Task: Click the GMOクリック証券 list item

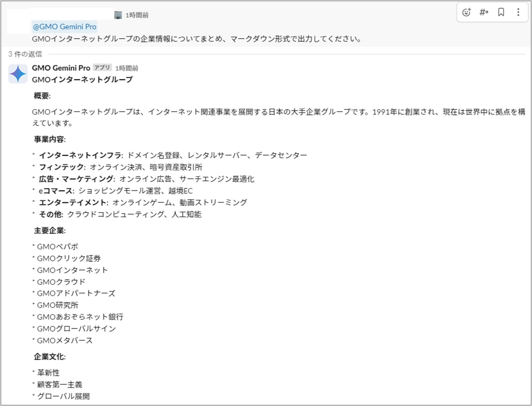Action: pos(67,258)
